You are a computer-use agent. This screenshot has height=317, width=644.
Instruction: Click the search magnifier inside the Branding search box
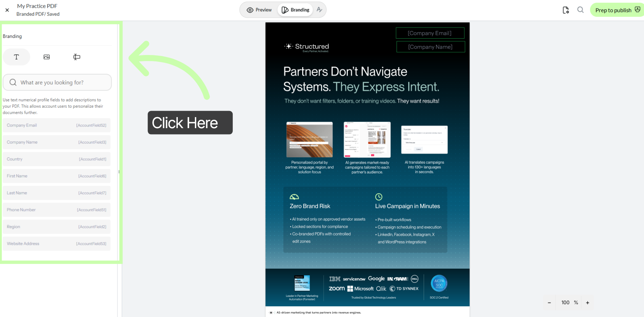point(13,83)
